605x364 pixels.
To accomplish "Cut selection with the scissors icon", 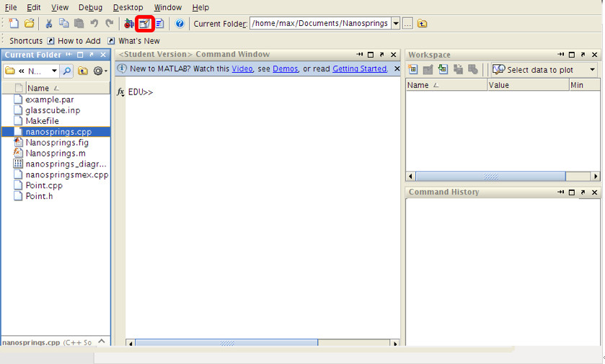I will tap(48, 24).
